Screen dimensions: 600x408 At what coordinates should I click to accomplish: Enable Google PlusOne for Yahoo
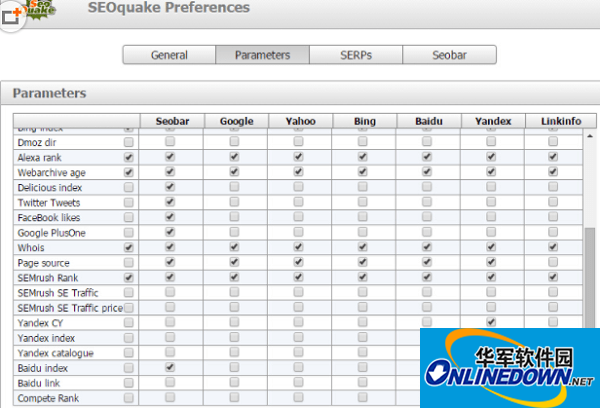298,232
